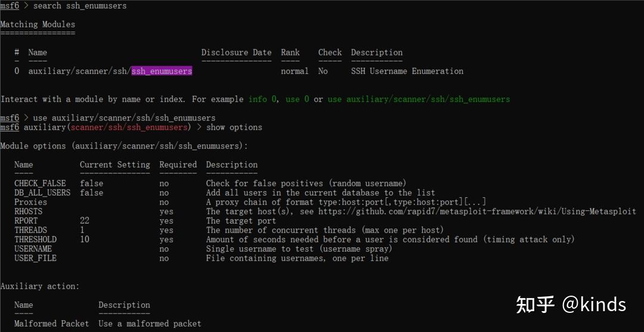
Task: Click the green 'info 0' example
Action: coord(262,100)
